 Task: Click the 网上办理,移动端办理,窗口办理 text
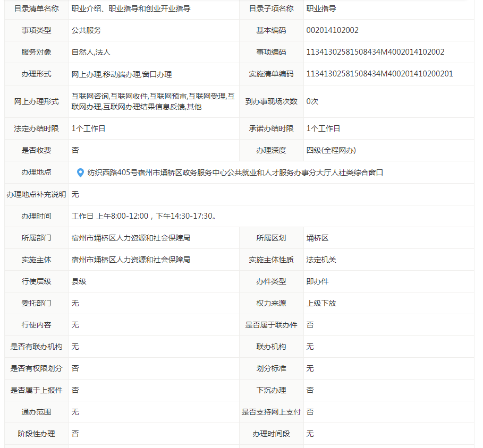pyautogui.click(x=122, y=74)
